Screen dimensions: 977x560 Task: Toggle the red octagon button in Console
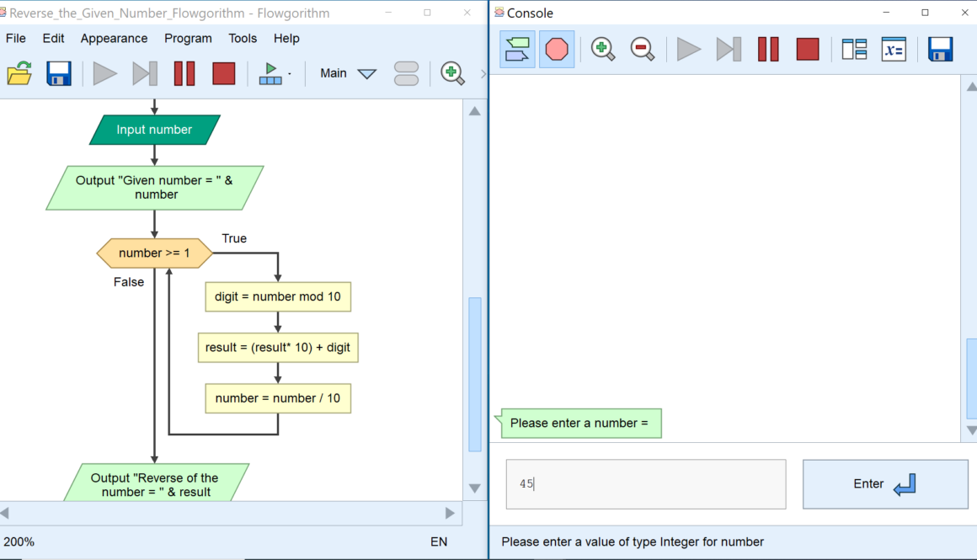[557, 49]
